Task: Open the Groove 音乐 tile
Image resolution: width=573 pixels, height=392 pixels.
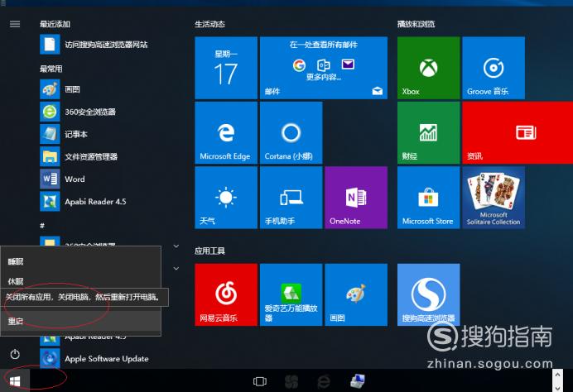Action: click(494, 68)
